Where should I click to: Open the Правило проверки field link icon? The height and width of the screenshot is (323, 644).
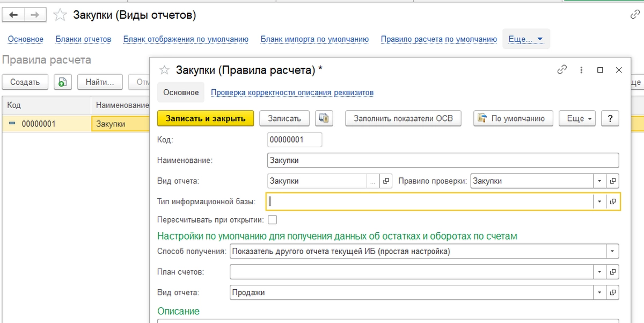pyautogui.click(x=613, y=181)
